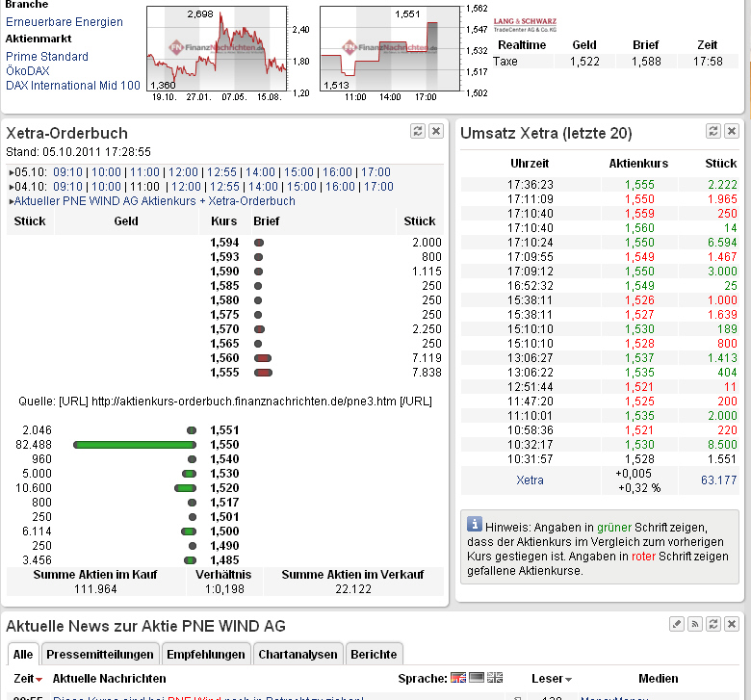Refresh the Umsatz Xetra panel
This screenshot has width=751, height=700.
pyautogui.click(x=713, y=131)
